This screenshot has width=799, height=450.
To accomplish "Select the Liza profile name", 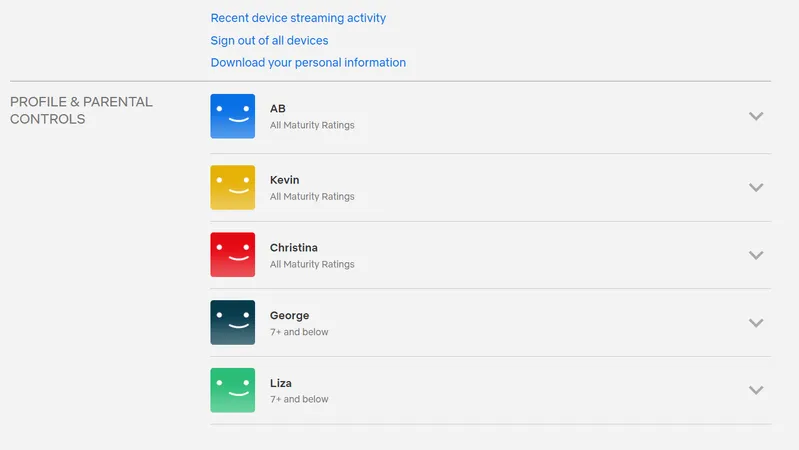I will [281, 383].
